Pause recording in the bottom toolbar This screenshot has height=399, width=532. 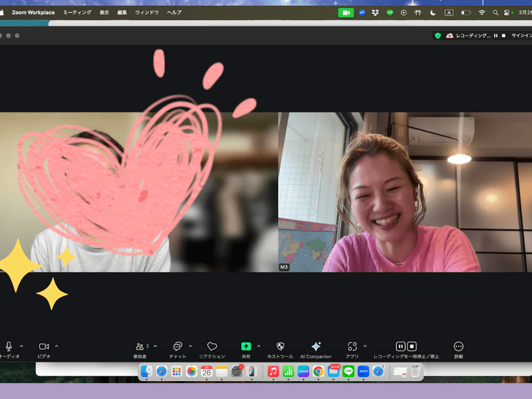tap(400, 346)
